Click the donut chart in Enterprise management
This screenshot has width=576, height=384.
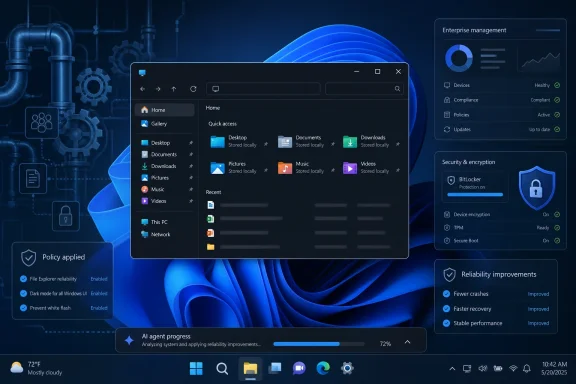(459, 58)
